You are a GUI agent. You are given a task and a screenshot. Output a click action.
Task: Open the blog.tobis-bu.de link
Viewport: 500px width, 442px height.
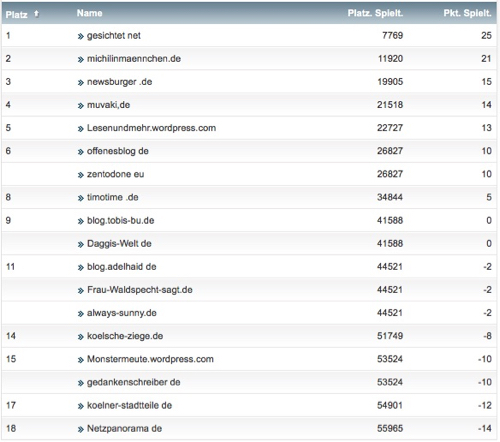[x=120, y=221]
